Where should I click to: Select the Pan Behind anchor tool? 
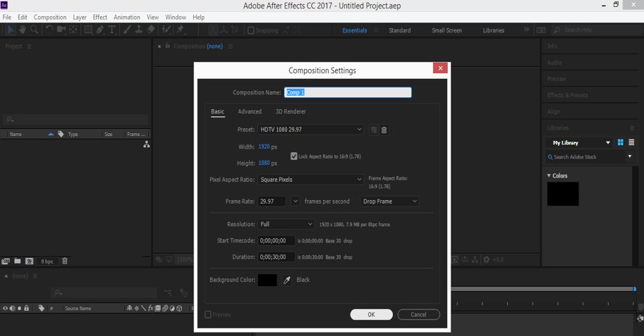tap(73, 30)
